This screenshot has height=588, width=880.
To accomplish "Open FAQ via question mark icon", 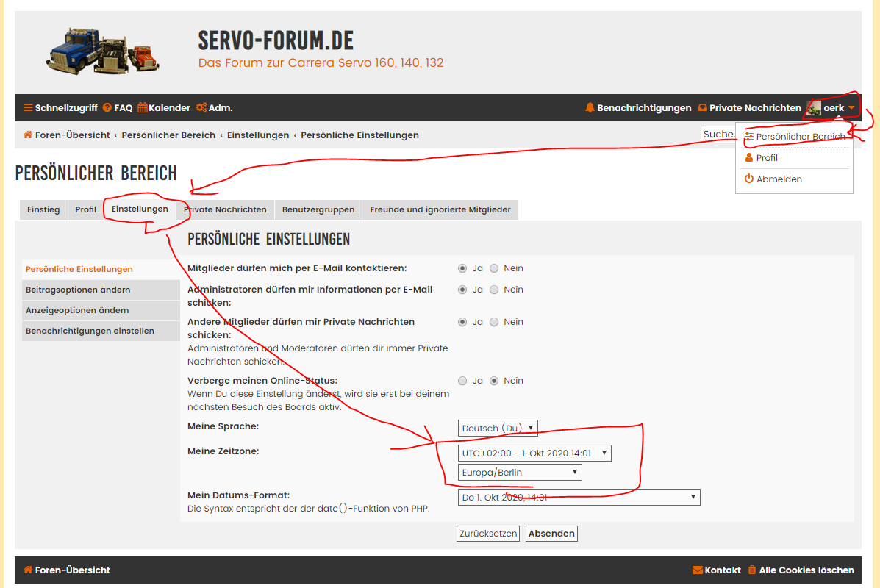I will click(x=107, y=108).
